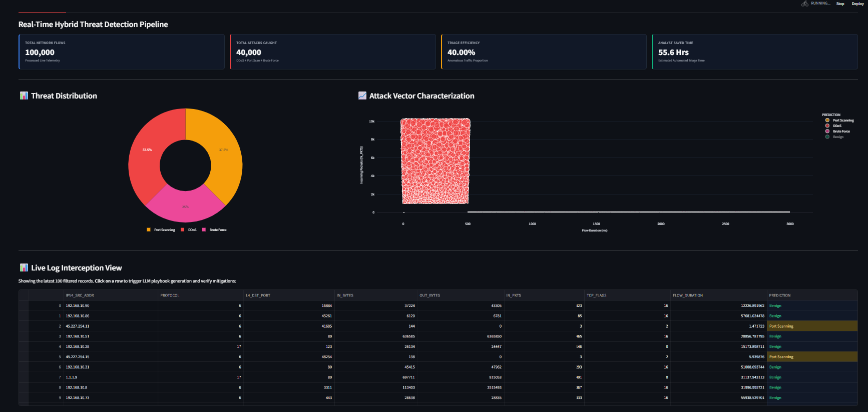Open the Deploy button
Image resolution: width=868 pixels, height=412 pixels.
point(857,3)
